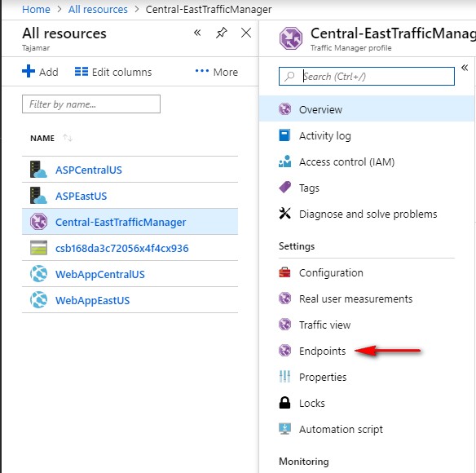Close the All resources blade
476x473 pixels.
[246, 33]
